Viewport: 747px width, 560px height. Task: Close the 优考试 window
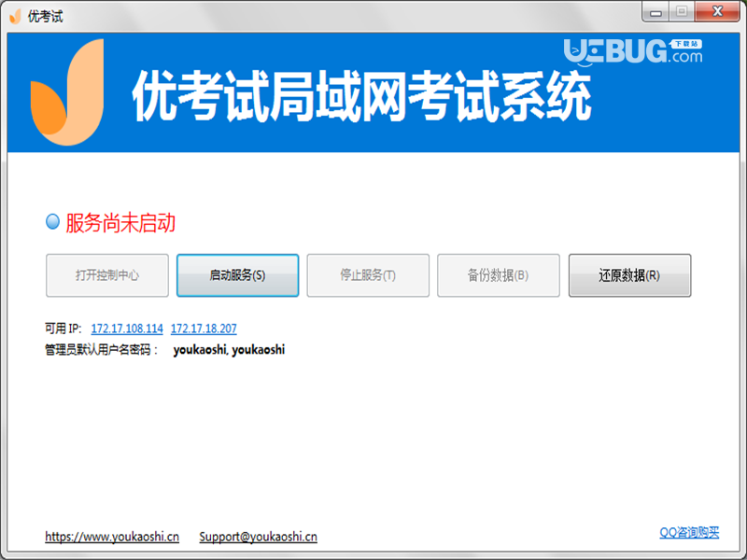coord(717,11)
